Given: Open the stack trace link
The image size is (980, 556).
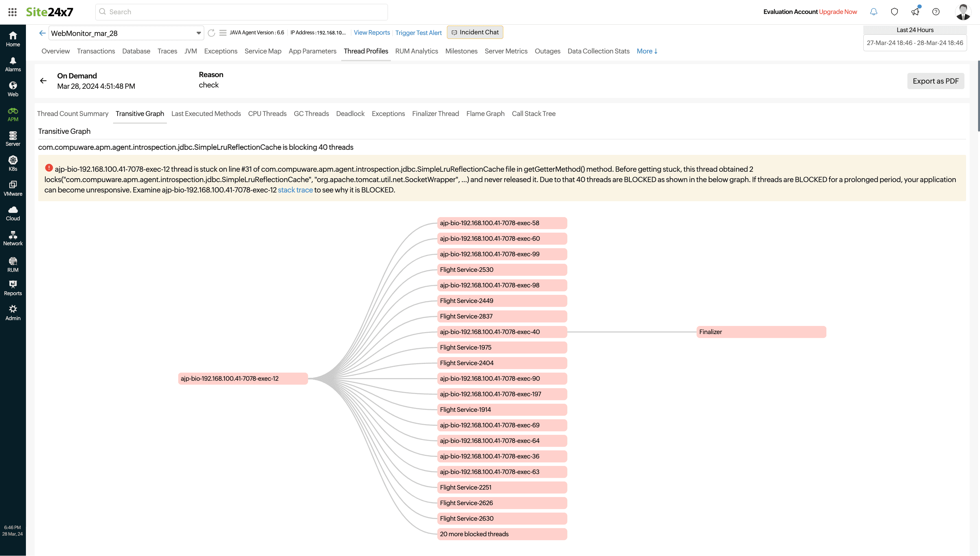Looking at the screenshot, I should (x=295, y=190).
